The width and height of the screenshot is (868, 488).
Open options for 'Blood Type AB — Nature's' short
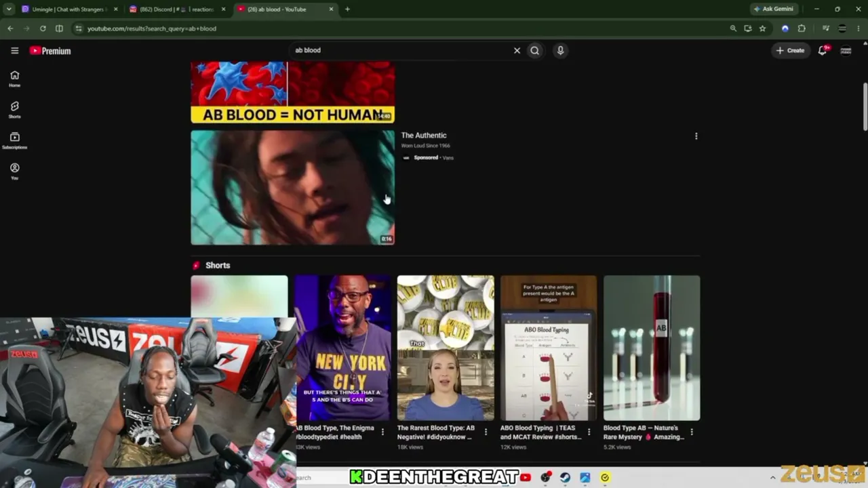(x=692, y=432)
